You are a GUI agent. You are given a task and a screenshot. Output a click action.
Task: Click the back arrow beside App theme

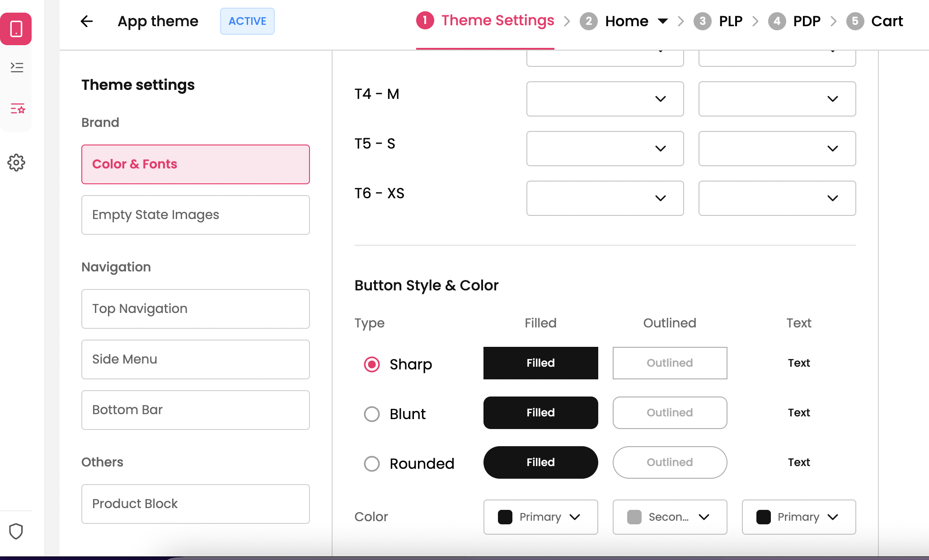click(x=86, y=21)
